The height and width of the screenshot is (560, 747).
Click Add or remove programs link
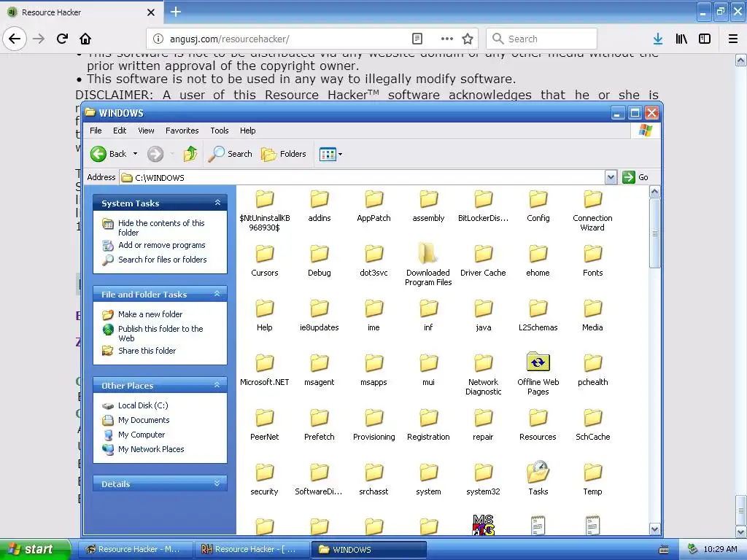point(161,245)
